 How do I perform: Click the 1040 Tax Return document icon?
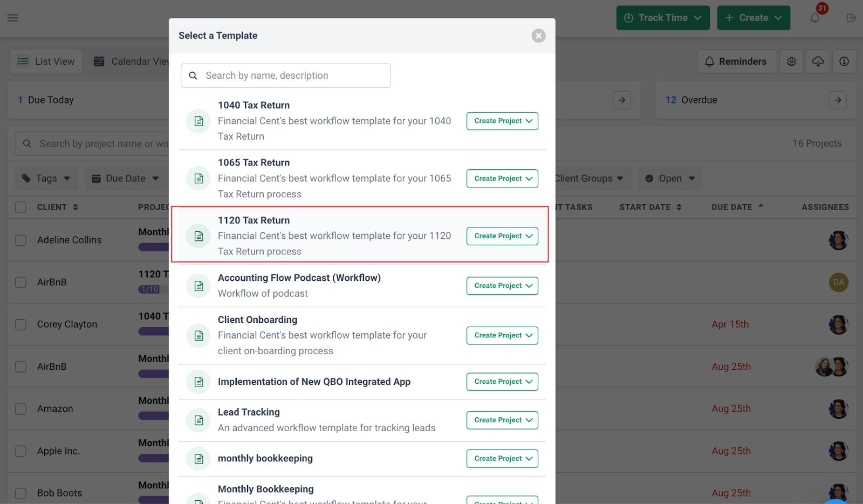(x=198, y=121)
